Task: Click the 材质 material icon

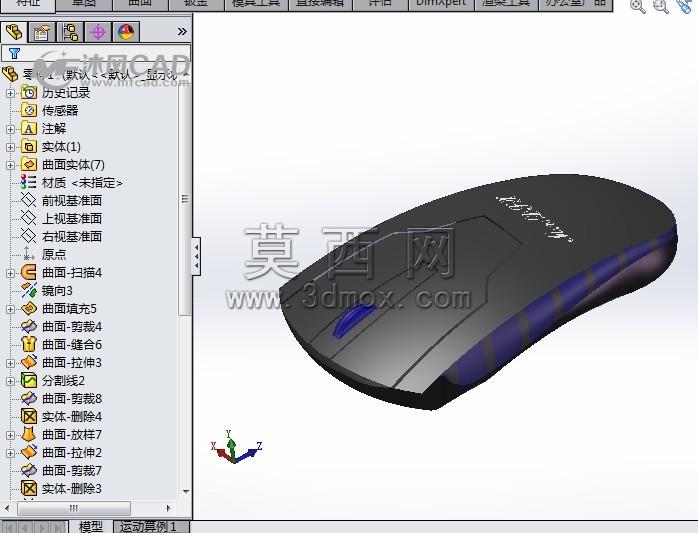Action: pos(29,183)
